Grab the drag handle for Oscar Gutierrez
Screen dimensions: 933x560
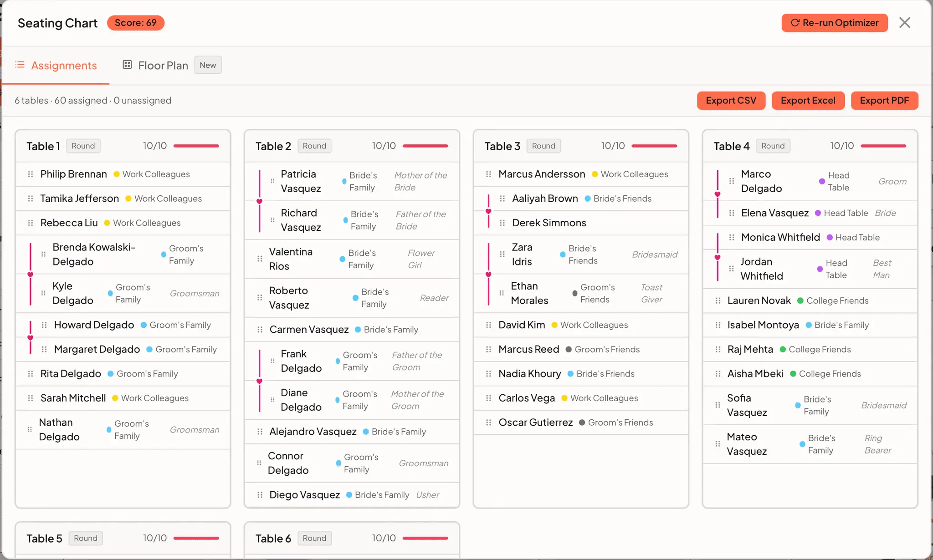pyautogui.click(x=489, y=423)
